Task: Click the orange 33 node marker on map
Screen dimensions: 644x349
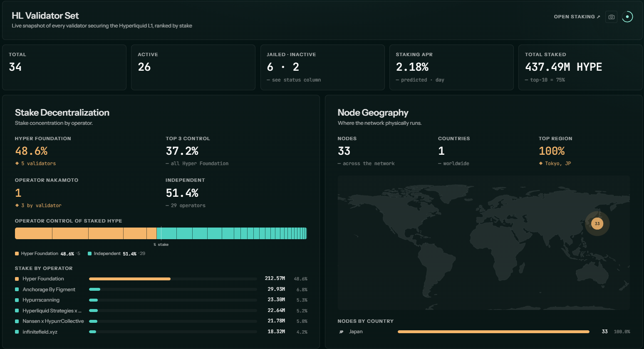Action: pos(597,223)
